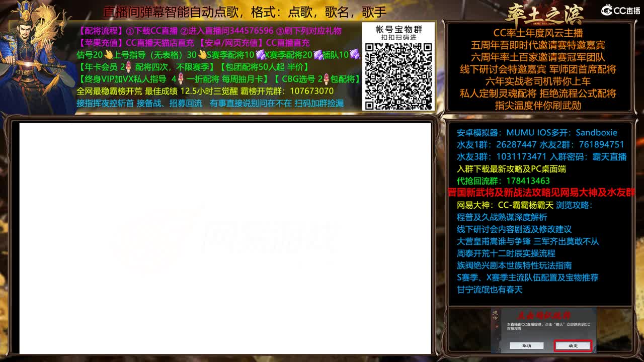Click the 私人定制灵魂配将 line
644x362 pixels.
coord(538,94)
